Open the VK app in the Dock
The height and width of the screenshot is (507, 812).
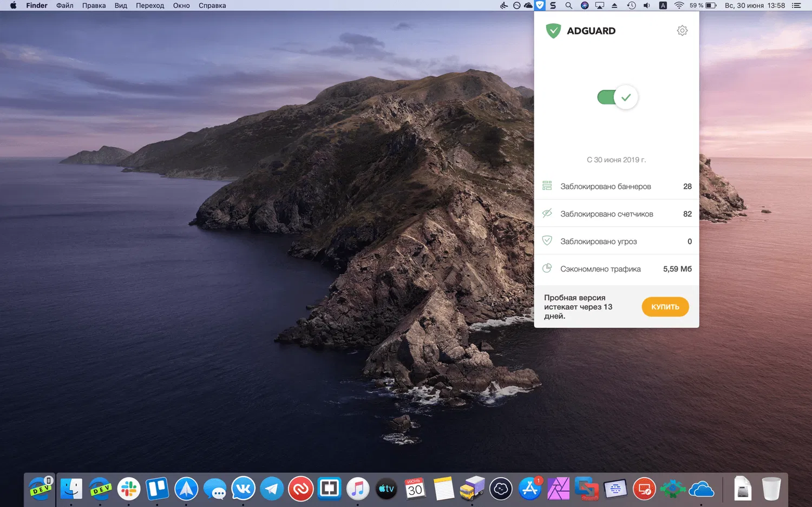click(x=244, y=489)
